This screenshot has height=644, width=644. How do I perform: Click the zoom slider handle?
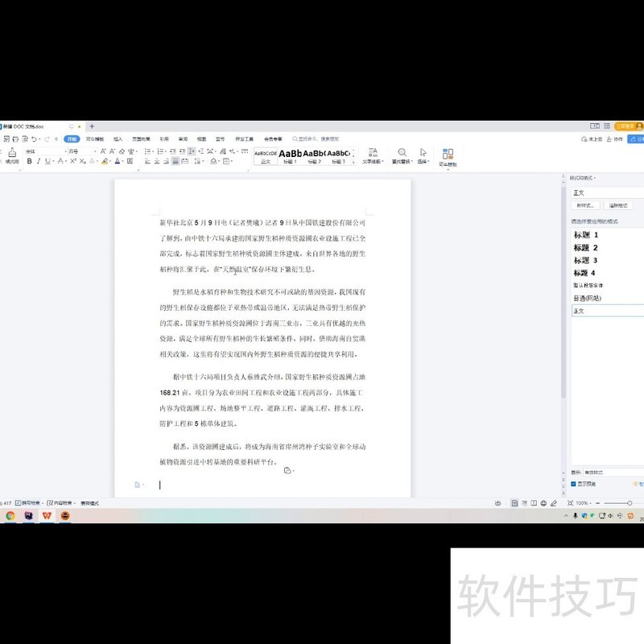pos(630,503)
